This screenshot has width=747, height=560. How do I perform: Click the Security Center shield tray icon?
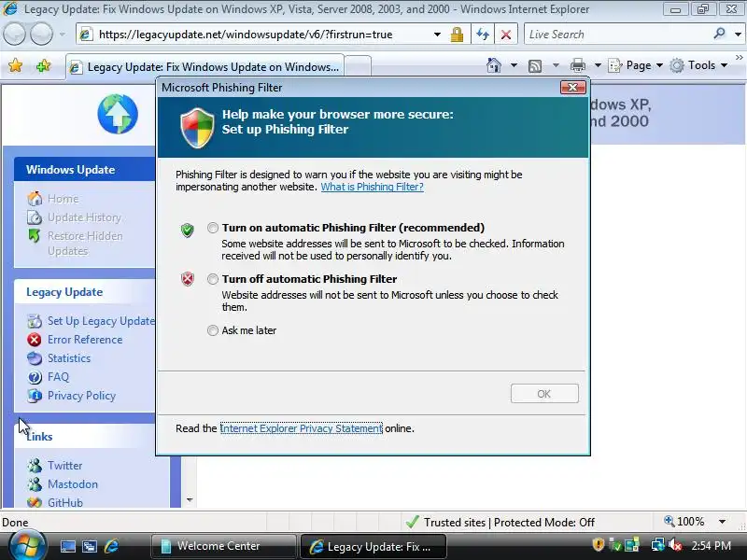point(598,544)
